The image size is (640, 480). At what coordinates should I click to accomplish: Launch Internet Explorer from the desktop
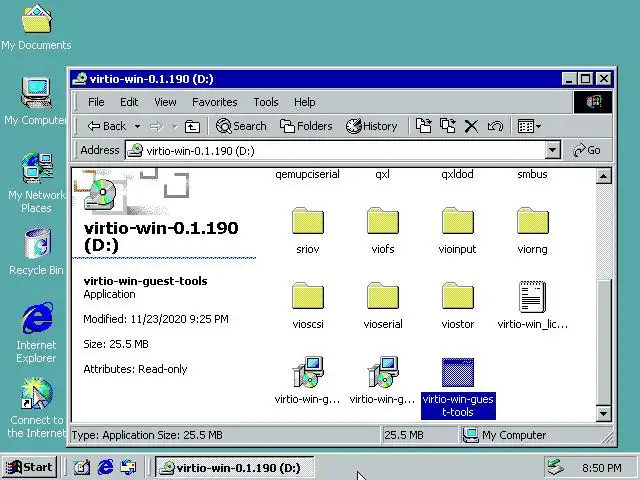(36, 332)
